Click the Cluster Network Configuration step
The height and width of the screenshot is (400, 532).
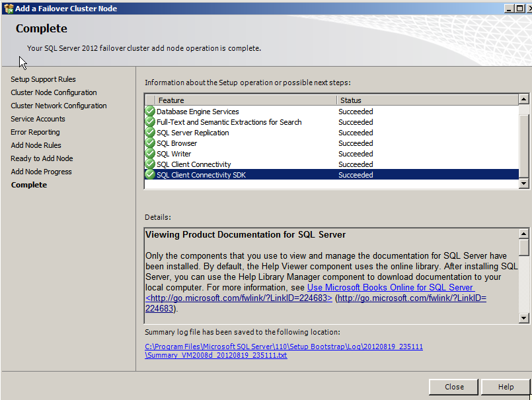click(59, 106)
